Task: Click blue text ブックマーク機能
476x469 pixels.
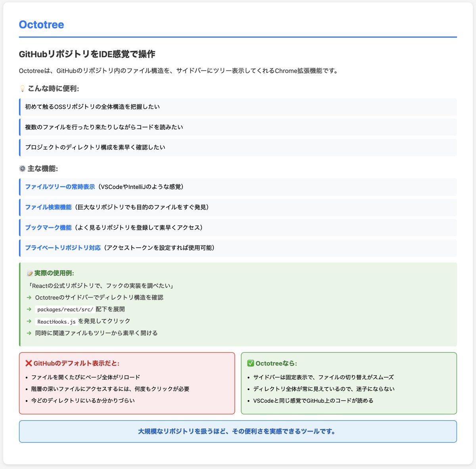Action: [48, 228]
